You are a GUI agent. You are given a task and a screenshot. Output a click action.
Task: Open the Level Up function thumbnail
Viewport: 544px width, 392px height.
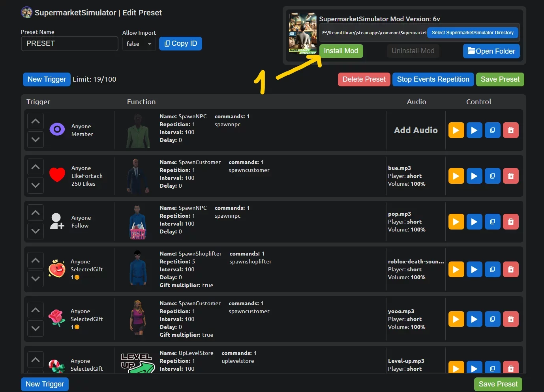[137, 363]
